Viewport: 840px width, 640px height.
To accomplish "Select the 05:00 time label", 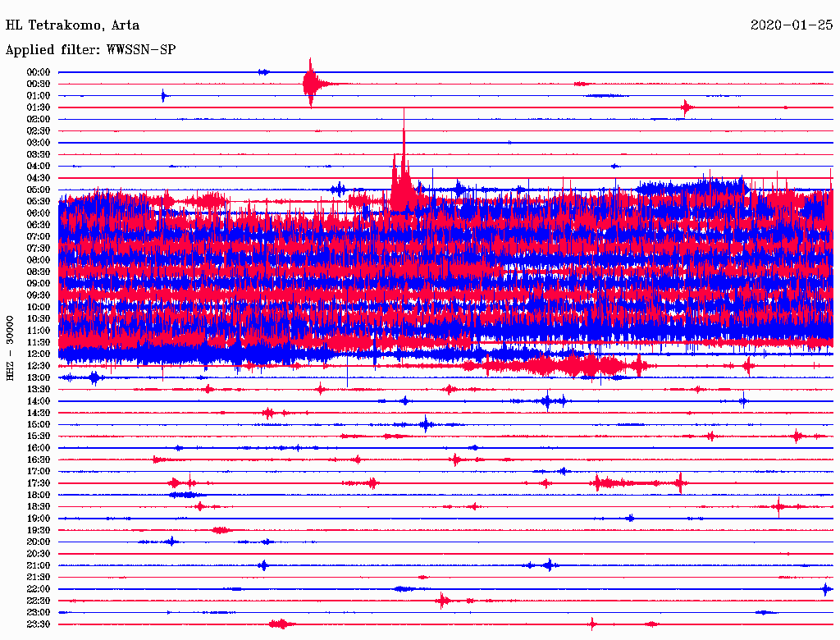I will [39, 190].
